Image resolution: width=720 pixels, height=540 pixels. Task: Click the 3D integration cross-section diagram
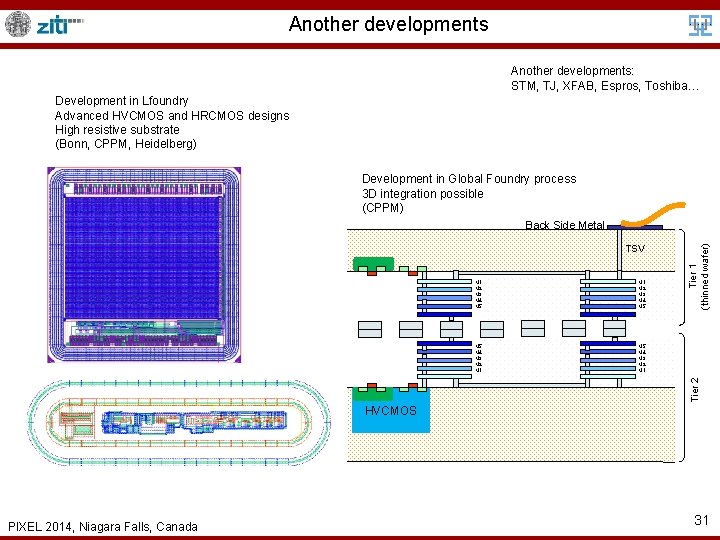coord(528,333)
